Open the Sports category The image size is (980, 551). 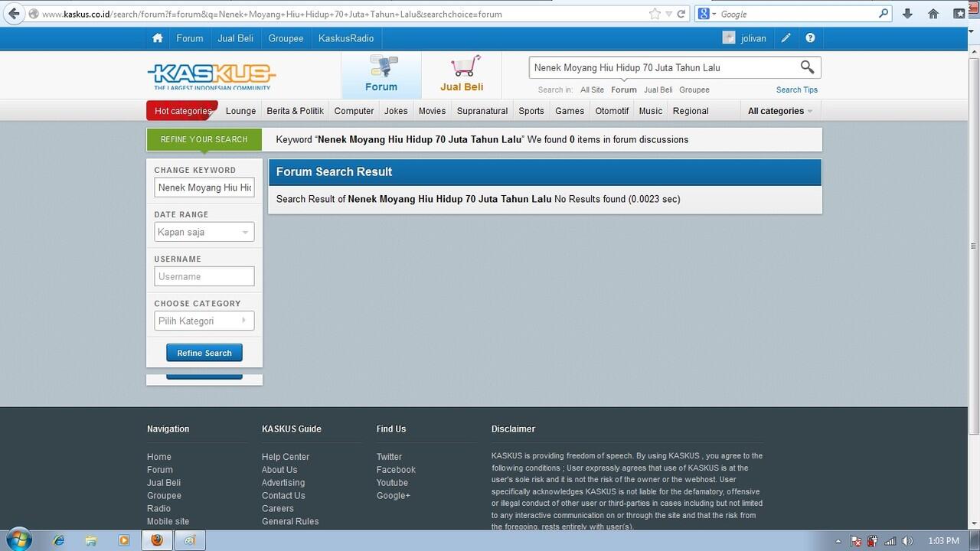pos(531,111)
